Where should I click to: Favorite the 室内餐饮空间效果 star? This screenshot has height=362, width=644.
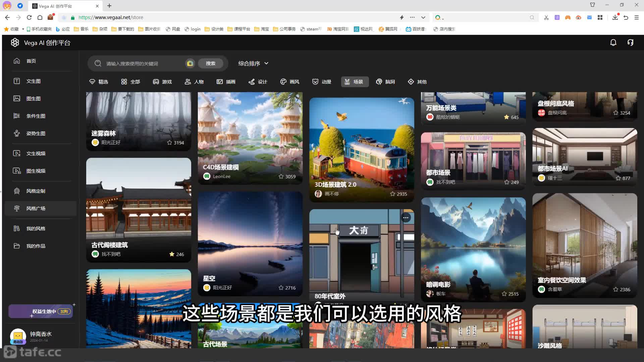[615, 289]
